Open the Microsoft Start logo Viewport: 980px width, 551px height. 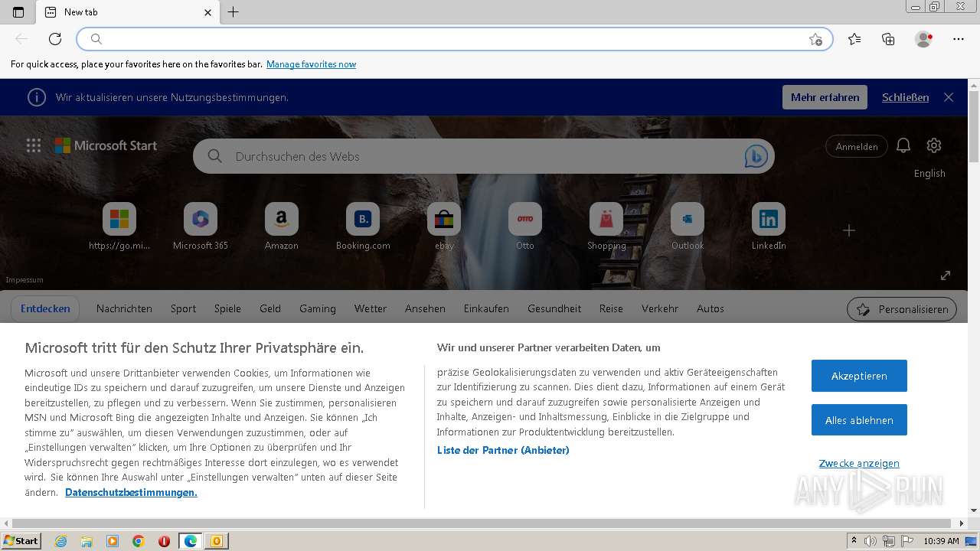coord(106,145)
